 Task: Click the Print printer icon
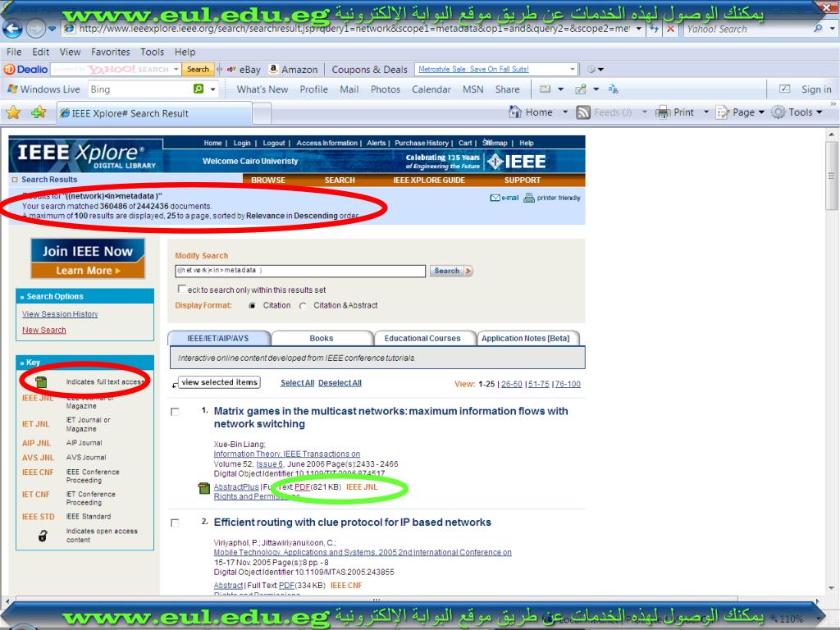coord(663,112)
